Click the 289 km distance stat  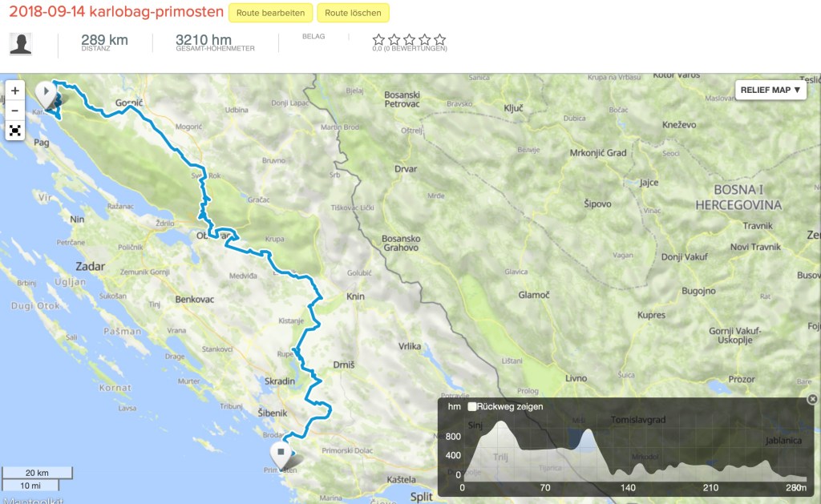click(x=104, y=41)
